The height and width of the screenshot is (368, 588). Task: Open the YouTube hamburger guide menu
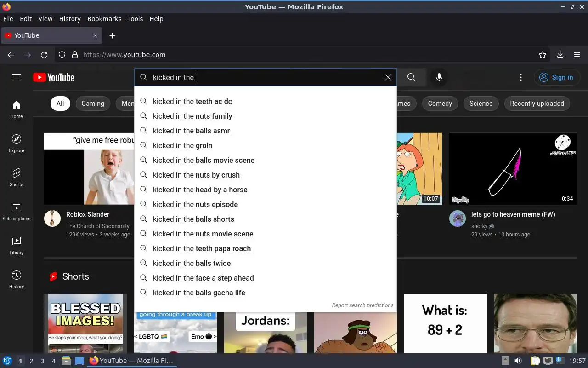(17, 77)
